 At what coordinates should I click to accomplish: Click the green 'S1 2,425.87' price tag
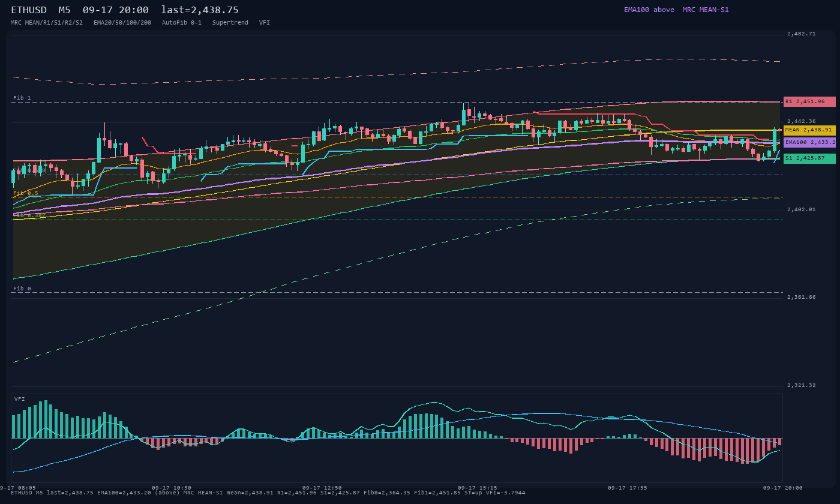tap(809, 158)
